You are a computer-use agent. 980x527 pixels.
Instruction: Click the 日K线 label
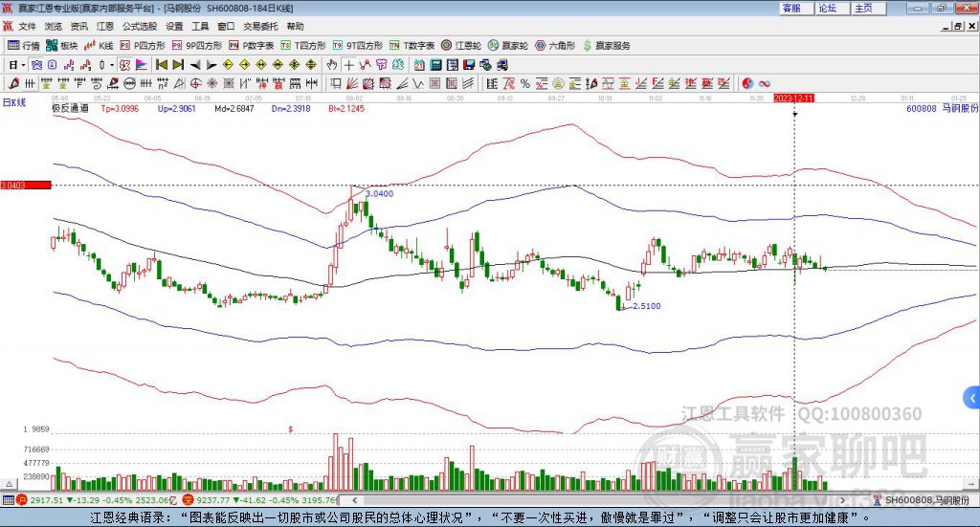click(x=14, y=102)
